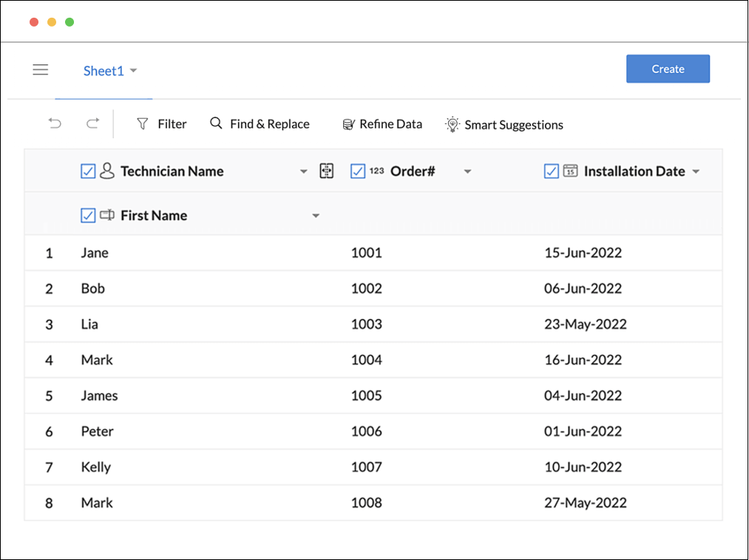Viewport: 749px width, 560px height.
Task: Click the Smart Suggestions lightbulb icon
Action: click(x=452, y=124)
